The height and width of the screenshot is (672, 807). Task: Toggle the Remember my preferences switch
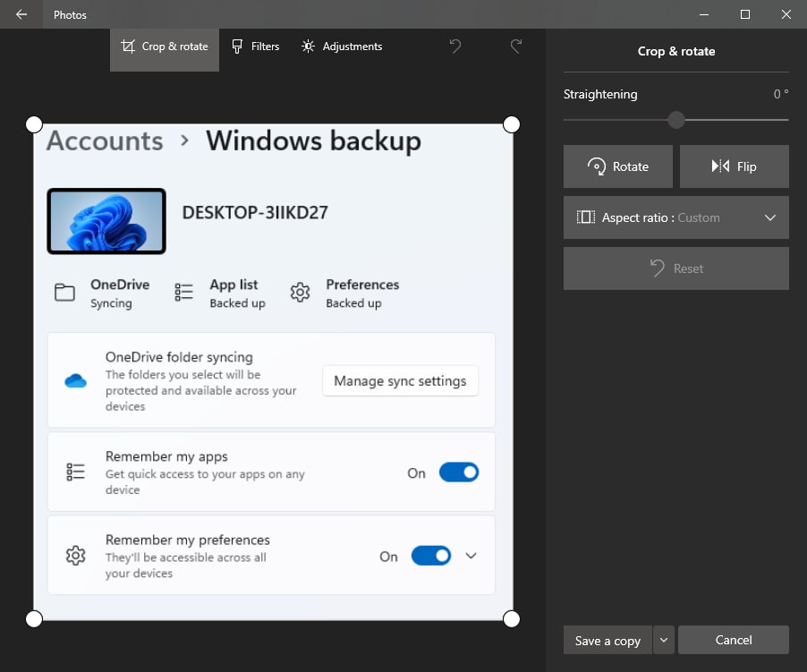(x=430, y=556)
